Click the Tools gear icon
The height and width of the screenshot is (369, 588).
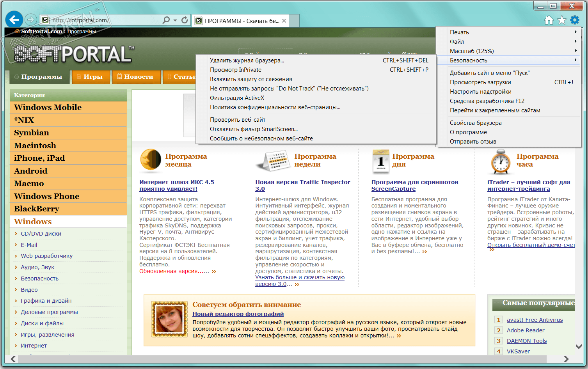(x=575, y=20)
